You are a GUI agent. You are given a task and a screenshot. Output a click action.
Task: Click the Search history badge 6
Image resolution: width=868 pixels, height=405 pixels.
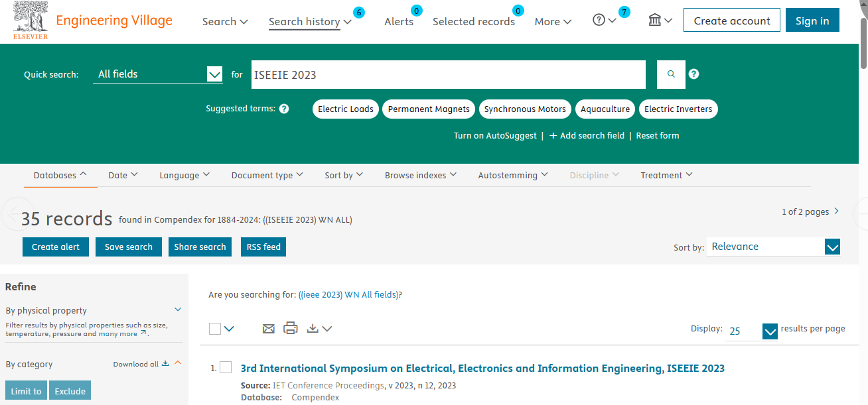tap(359, 12)
